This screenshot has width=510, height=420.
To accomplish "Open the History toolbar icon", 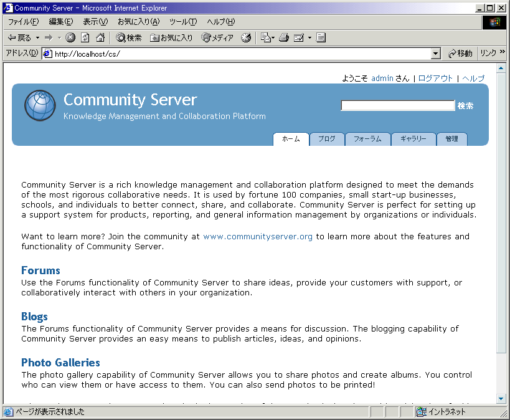I will click(x=246, y=38).
